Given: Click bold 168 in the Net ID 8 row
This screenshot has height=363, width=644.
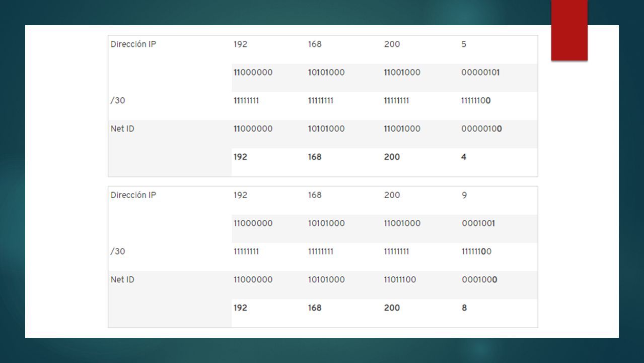Looking at the screenshot, I should 315,308.
